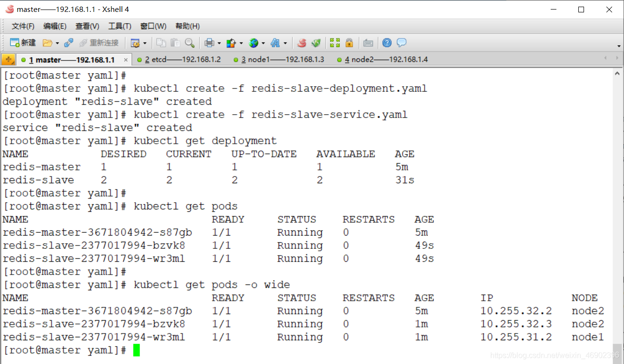Click the deployment age value 31s

pos(405,180)
